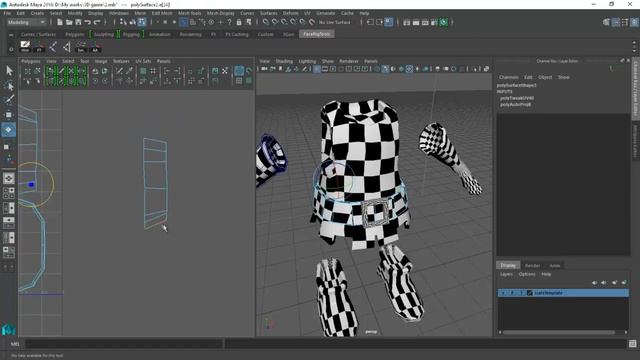640x360 pixels.
Task: Click the viewport select camera icon
Action: click(264, 69)
